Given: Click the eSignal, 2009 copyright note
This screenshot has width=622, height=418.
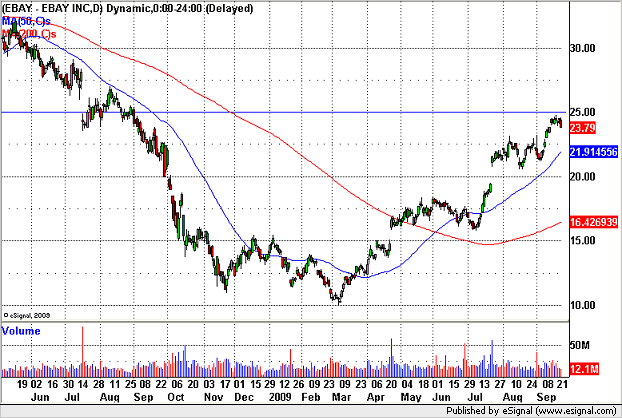Looking at the screenshot, I should (27, 315).
